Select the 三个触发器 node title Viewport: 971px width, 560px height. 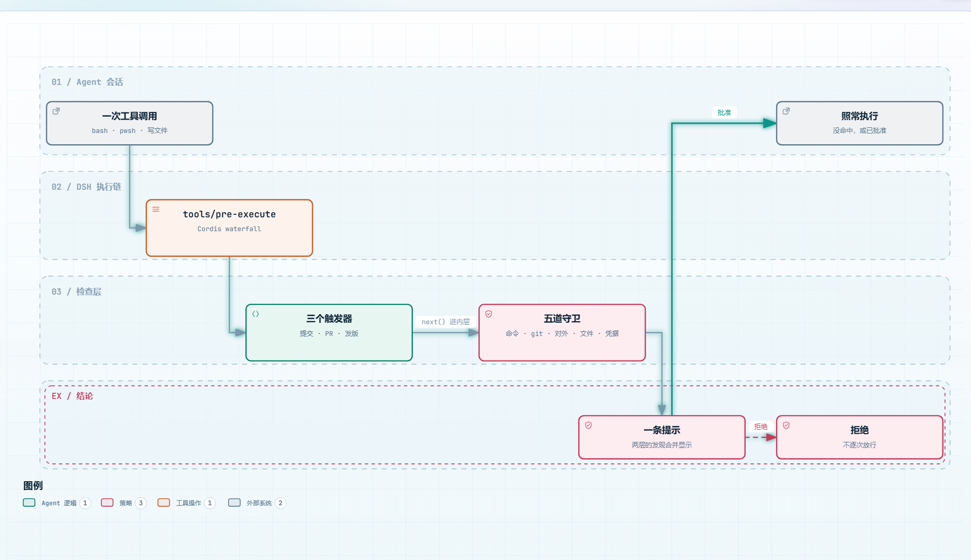pyautogui.click(x=329, y=319)
